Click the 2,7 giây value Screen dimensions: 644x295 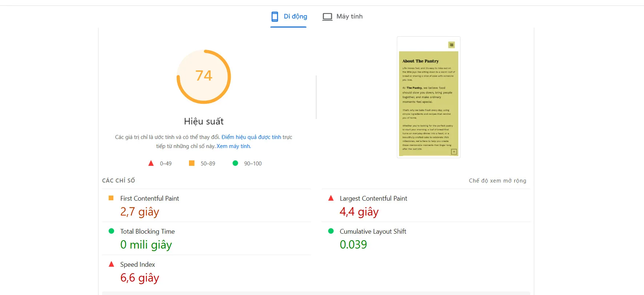point(140,212)
